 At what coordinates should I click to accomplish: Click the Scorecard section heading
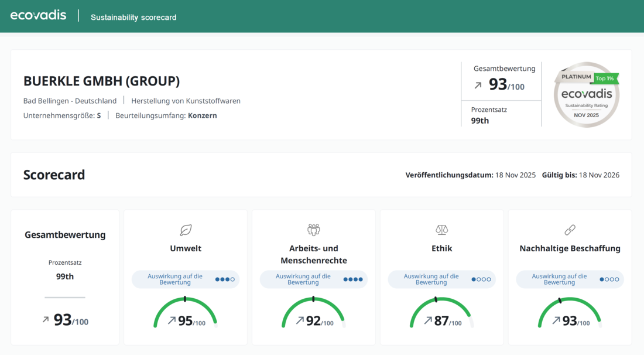point(54,175)
